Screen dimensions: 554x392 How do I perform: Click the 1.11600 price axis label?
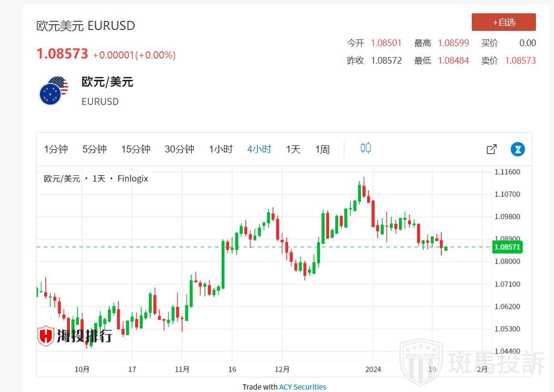tap(507, 172)
